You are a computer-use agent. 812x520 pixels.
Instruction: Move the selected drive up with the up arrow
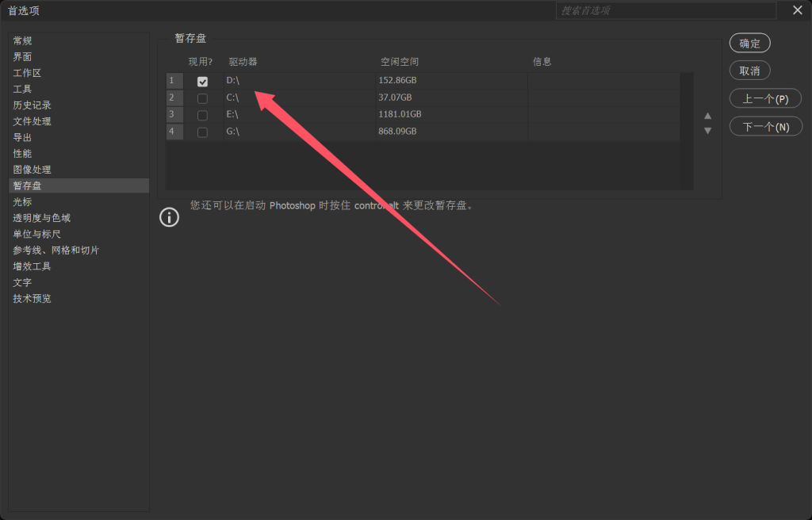tap(707, 115)
